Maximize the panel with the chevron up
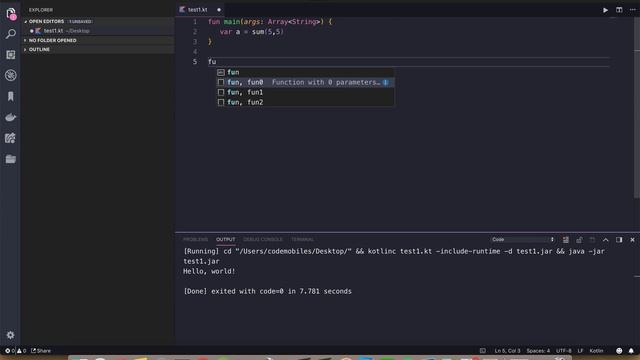 click(606, 240)
